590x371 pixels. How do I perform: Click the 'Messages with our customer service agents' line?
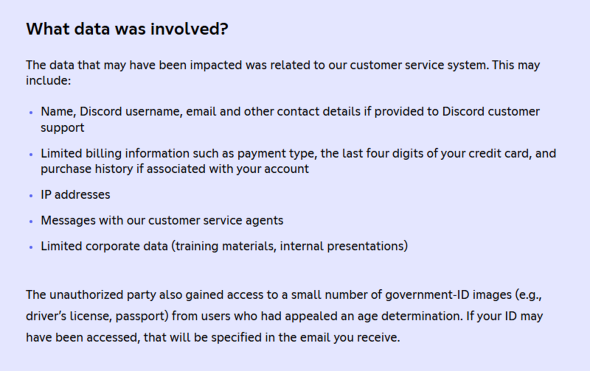(x=162, y=220)
